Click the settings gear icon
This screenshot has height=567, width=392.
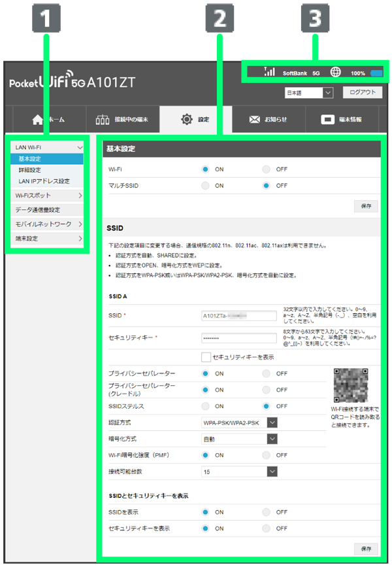pyautogui.click(x=187, y=119)
